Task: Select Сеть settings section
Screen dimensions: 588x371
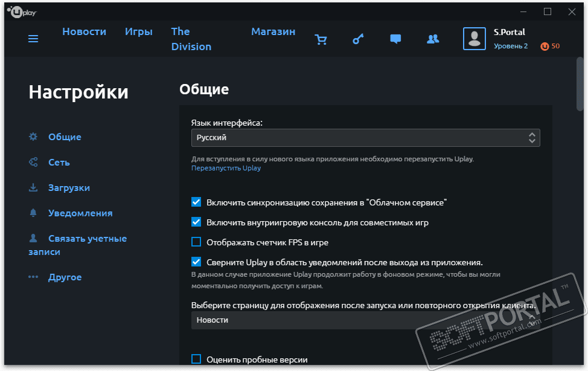Action: [59, 162]
